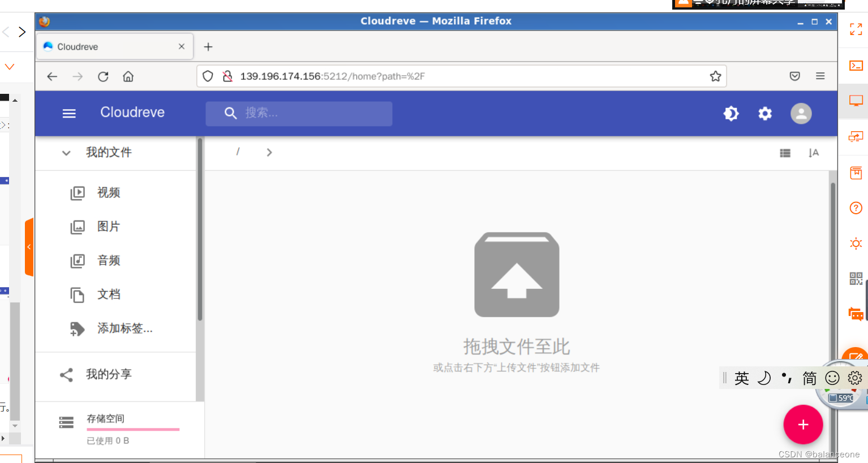Open the Cloudreve settings gear
The image size is (868, 463).
tap(765, 114)
